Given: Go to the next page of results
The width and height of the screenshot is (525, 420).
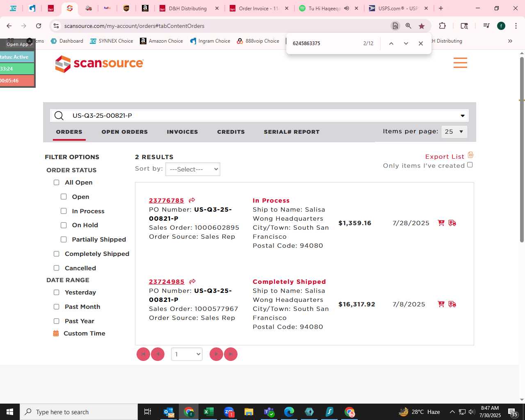Looking at the screenshot, I should (216, 354).
